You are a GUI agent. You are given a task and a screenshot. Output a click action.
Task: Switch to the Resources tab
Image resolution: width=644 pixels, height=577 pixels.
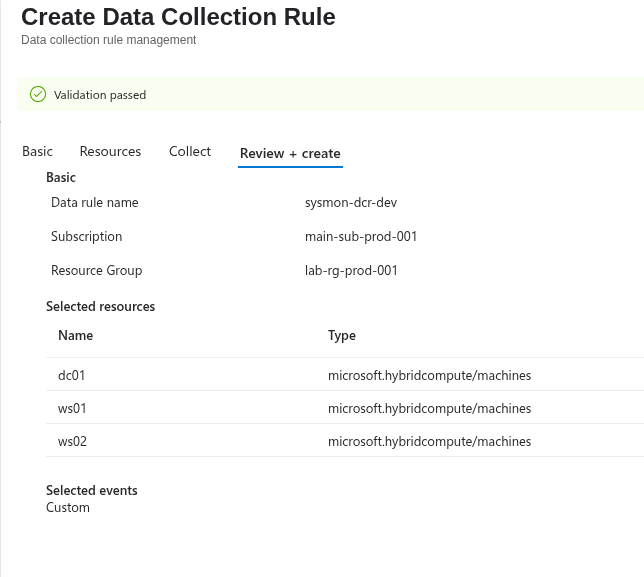[110, 151]
